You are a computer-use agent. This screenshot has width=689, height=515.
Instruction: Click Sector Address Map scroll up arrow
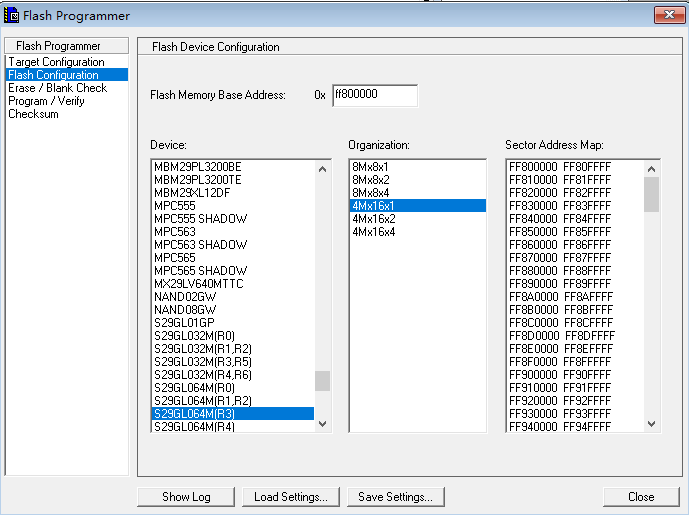point(652,169)
